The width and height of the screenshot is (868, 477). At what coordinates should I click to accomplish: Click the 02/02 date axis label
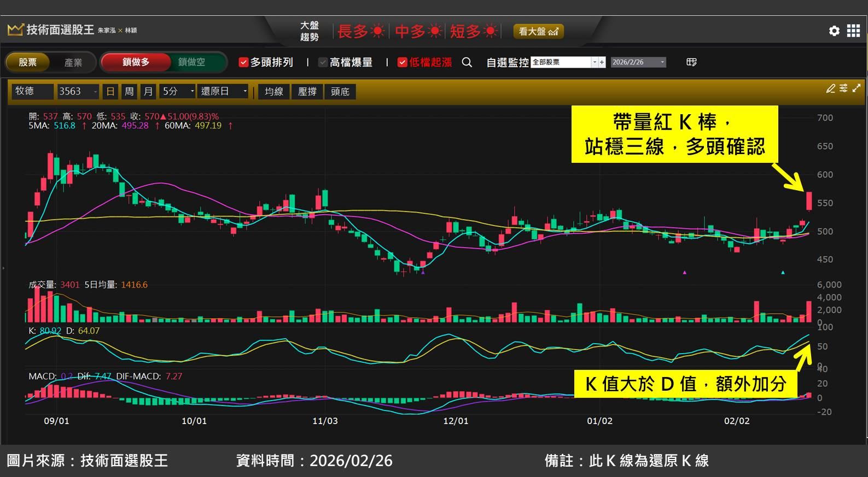pos(737,421)
